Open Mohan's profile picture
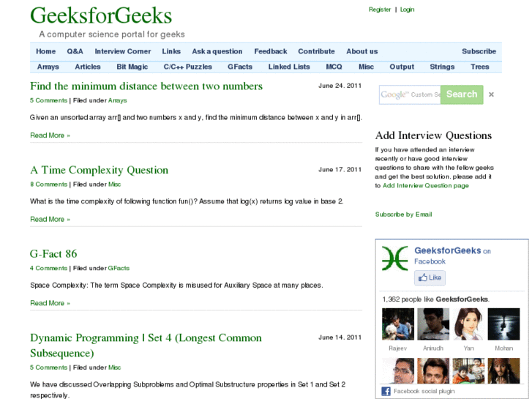 click(504, 324)
